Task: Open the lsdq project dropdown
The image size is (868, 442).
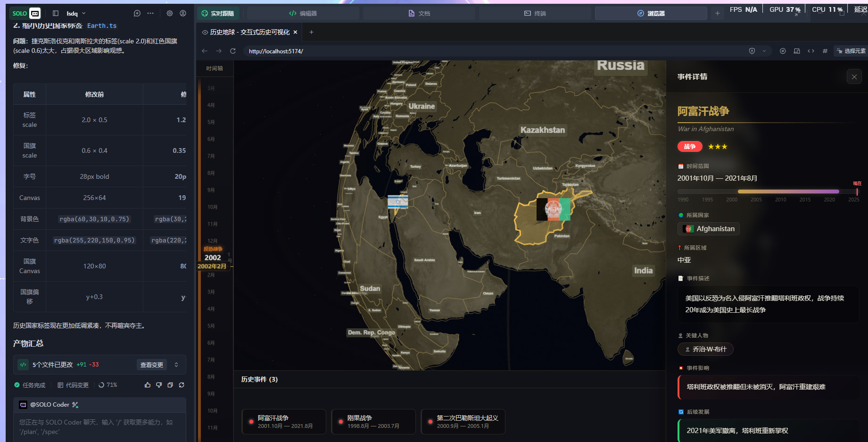Action: pos(76,13)
